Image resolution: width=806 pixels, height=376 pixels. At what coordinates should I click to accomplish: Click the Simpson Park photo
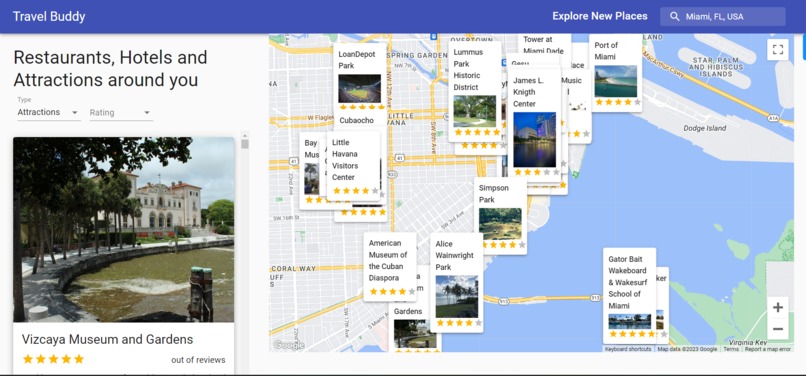(500, 224)
